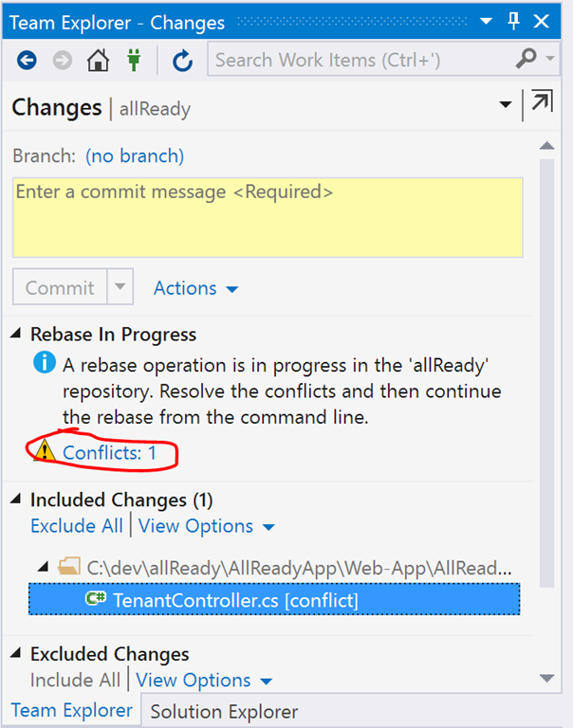Click the Exclude All link
This screenshot has width=573, height=728.
[77, 526]
